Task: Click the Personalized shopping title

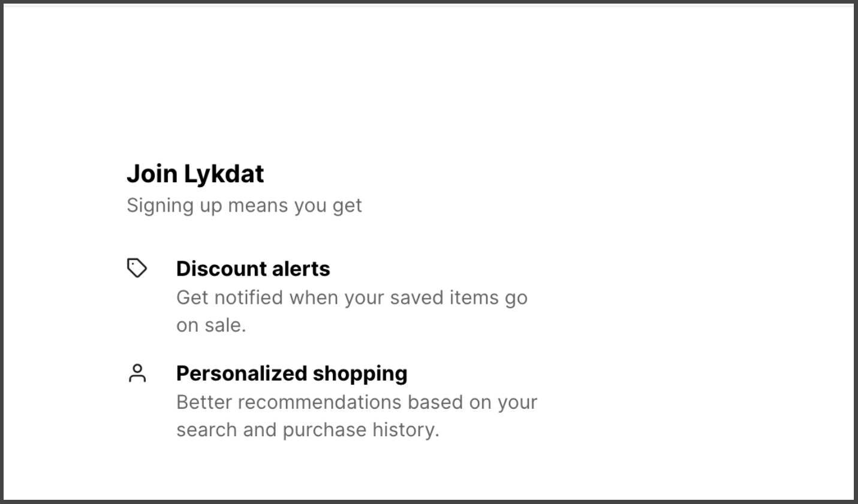Action: (292, 373)
